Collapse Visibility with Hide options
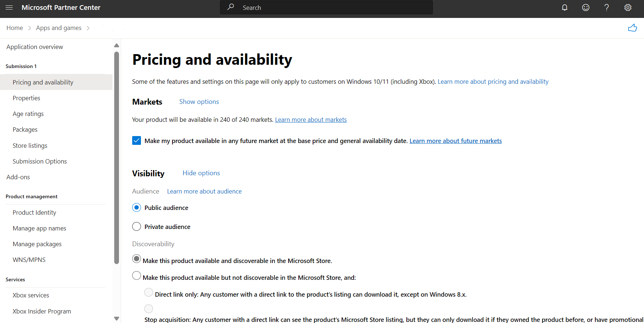This screenshot has height=323, width=644. (x=201, y=173)
